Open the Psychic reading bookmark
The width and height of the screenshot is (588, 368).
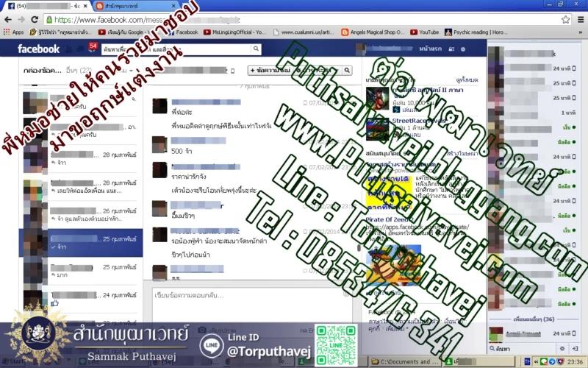[x=476, y=32]
